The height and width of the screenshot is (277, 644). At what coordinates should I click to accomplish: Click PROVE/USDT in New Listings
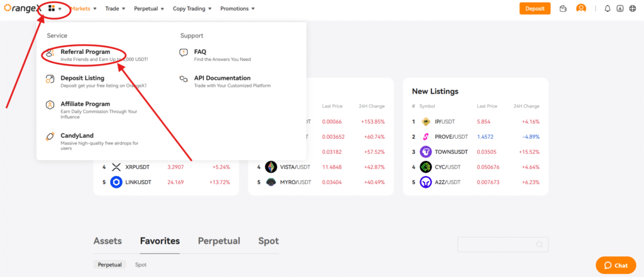tap(452, 136)
